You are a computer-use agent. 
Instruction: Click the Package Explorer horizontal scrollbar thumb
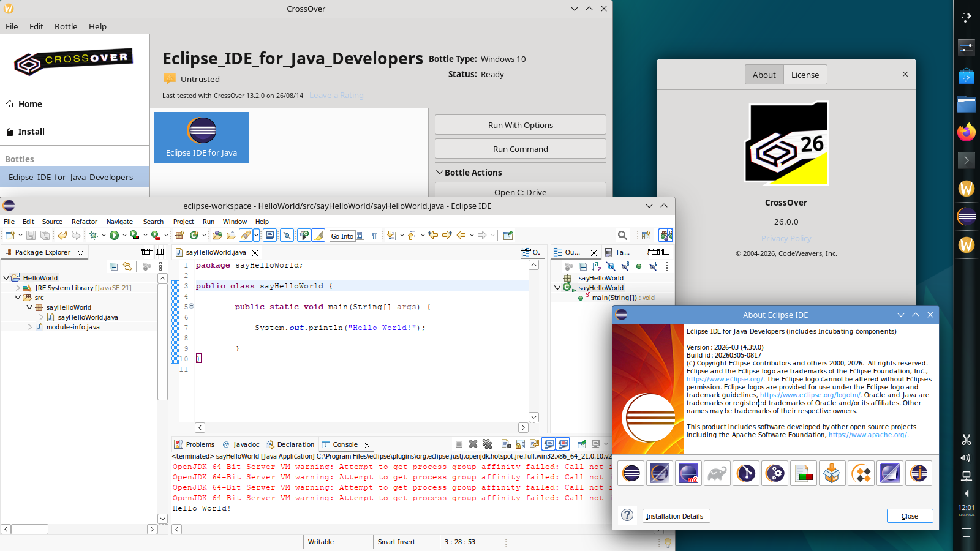click(29, 529)
